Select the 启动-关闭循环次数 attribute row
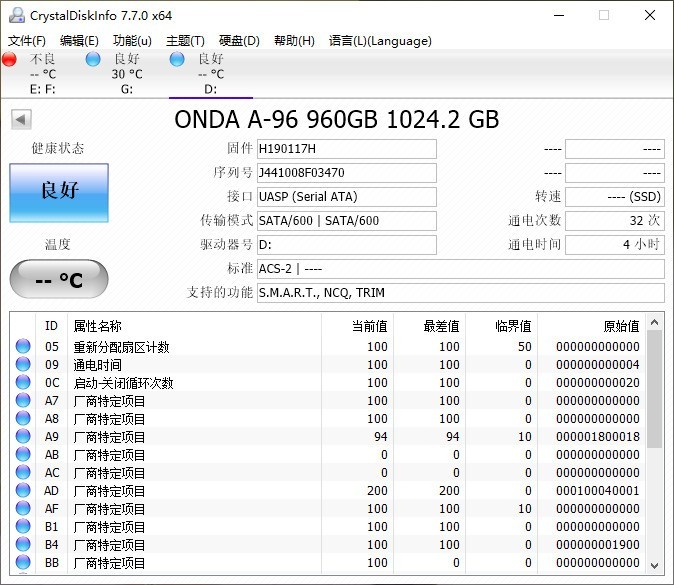Screen dimensions: 674x585 click(x=327, y=383)
